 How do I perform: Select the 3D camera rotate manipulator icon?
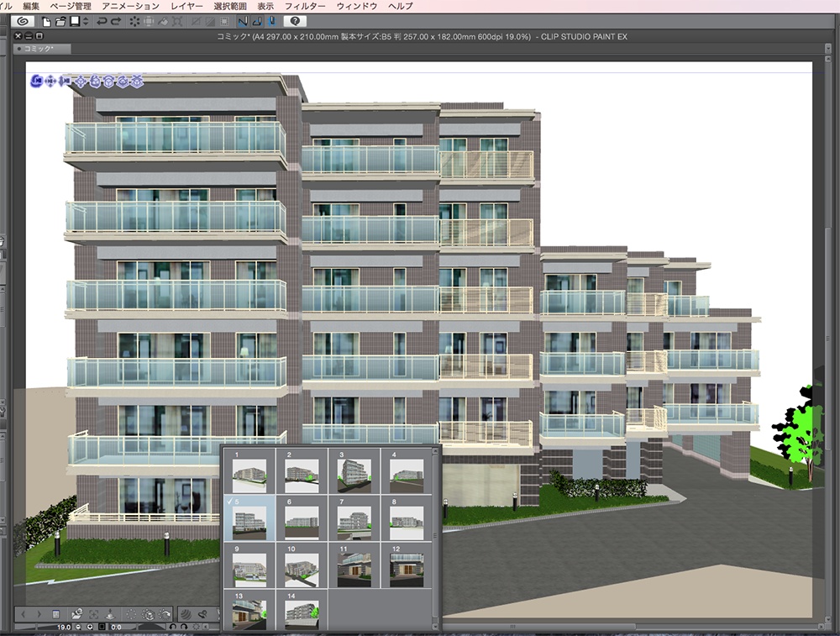coord(37,81)
